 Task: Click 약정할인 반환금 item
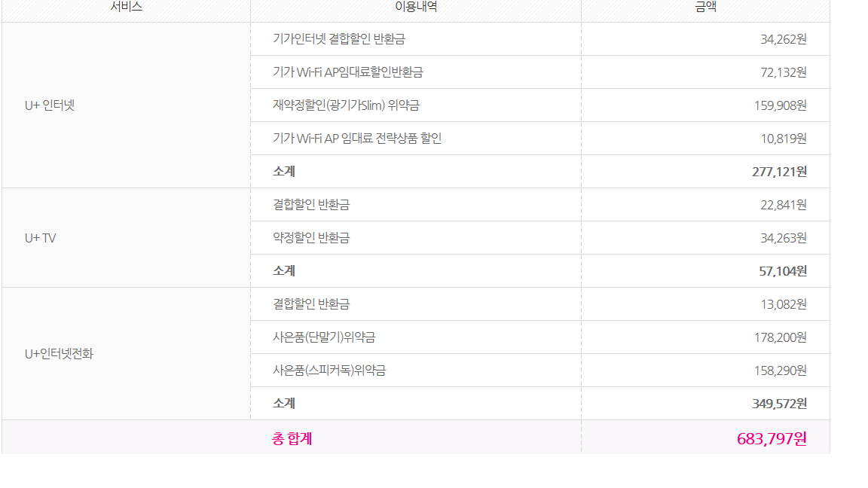pyautogui.click(x=311, y=238)
